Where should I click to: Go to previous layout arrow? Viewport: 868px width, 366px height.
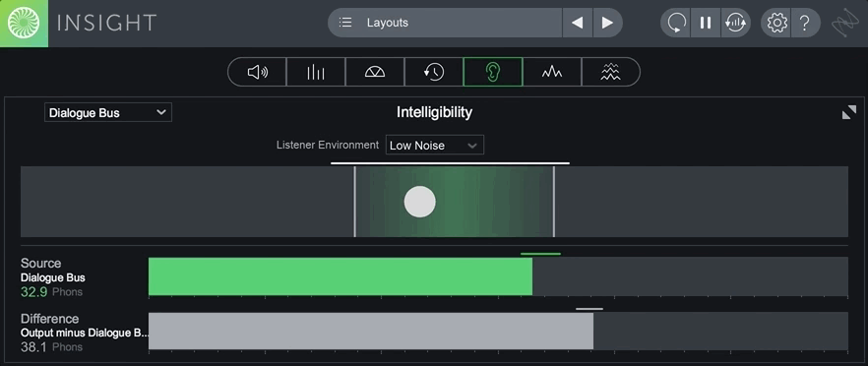(x=578, y=23)
